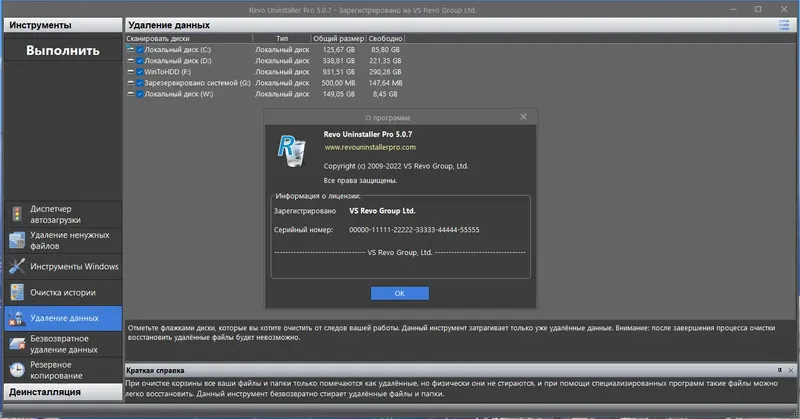Maximize the Revo Uninstaller window
Image resolution: width=800 pixels, height=419 pixels.
coord(758,9)
